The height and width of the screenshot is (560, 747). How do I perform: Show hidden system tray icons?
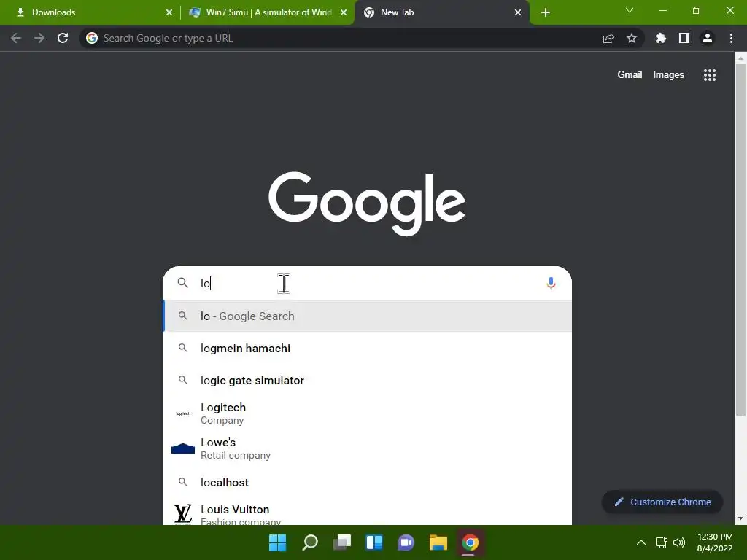[641, 542]
